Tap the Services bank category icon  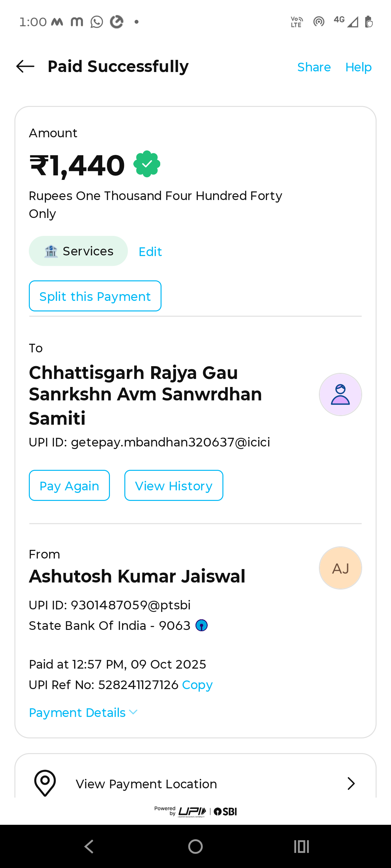[x=51, y=251]
